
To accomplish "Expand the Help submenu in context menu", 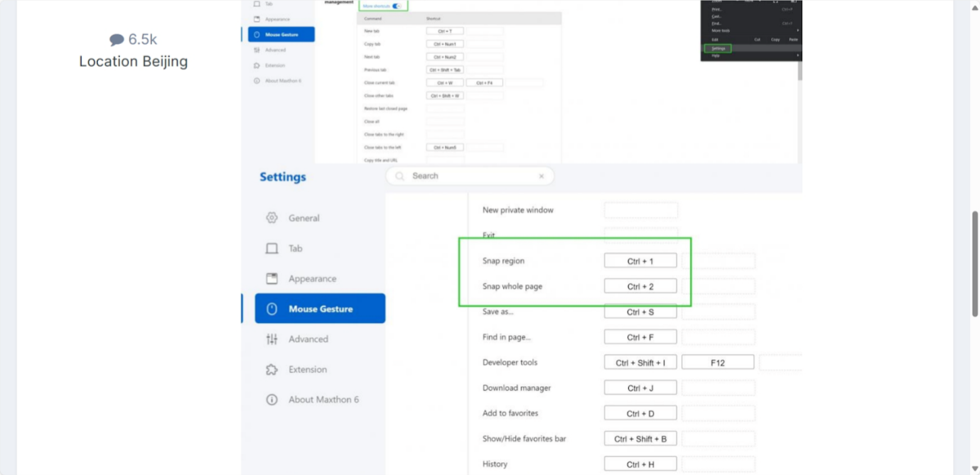I will tap(797, 55).
